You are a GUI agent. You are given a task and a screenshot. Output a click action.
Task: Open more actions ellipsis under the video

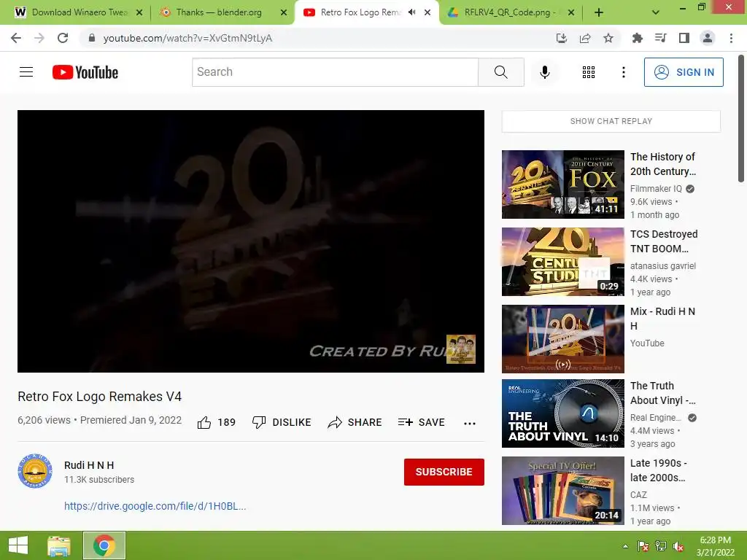pyautogui.click(x=470, y=424)
